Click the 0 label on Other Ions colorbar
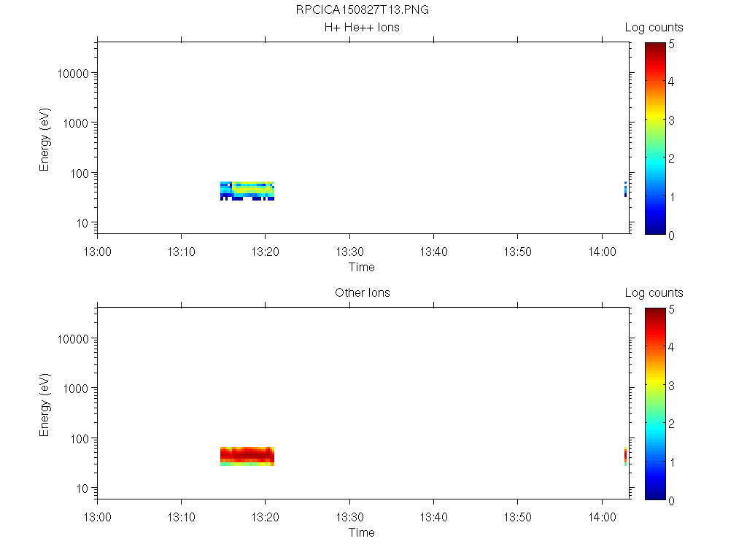 coord(672,501)
